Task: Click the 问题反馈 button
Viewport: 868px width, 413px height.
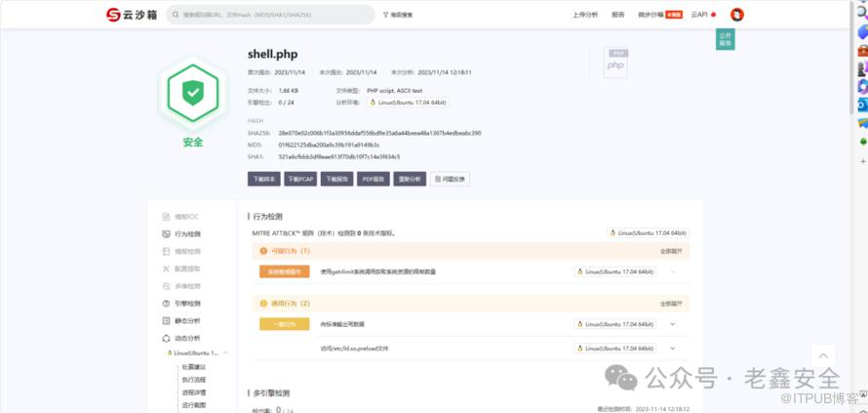Action: click(x=450, y=179)
